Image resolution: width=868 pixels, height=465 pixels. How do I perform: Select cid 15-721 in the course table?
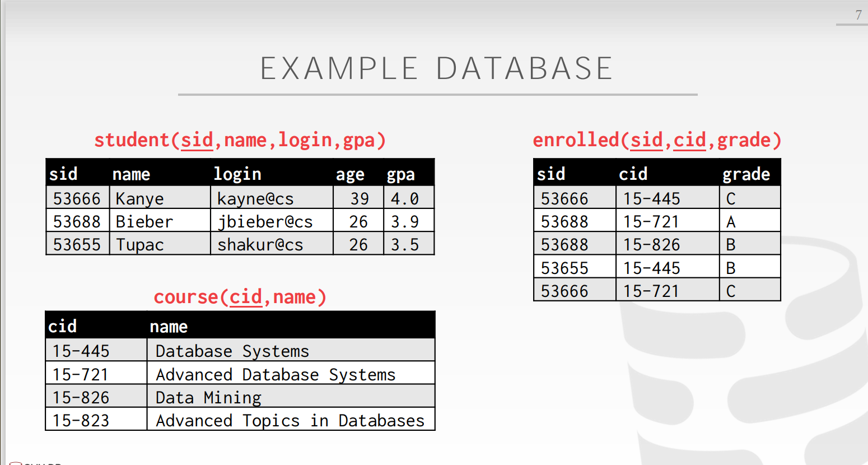[80, 375]
